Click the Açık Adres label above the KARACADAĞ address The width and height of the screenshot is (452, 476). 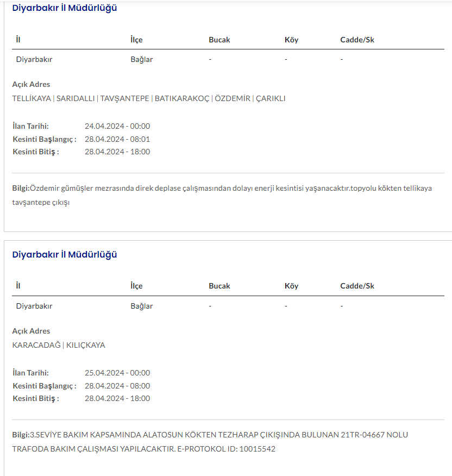(x=31, y=331)
